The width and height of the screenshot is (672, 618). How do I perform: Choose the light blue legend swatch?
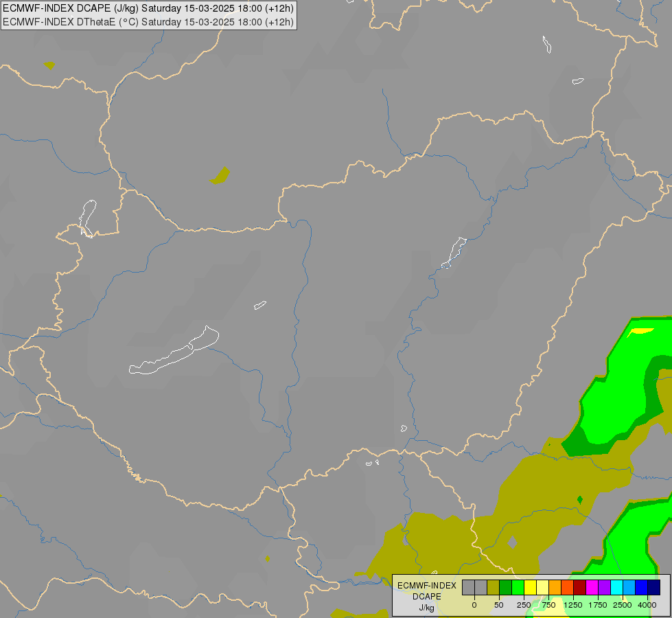coord(629,588)
